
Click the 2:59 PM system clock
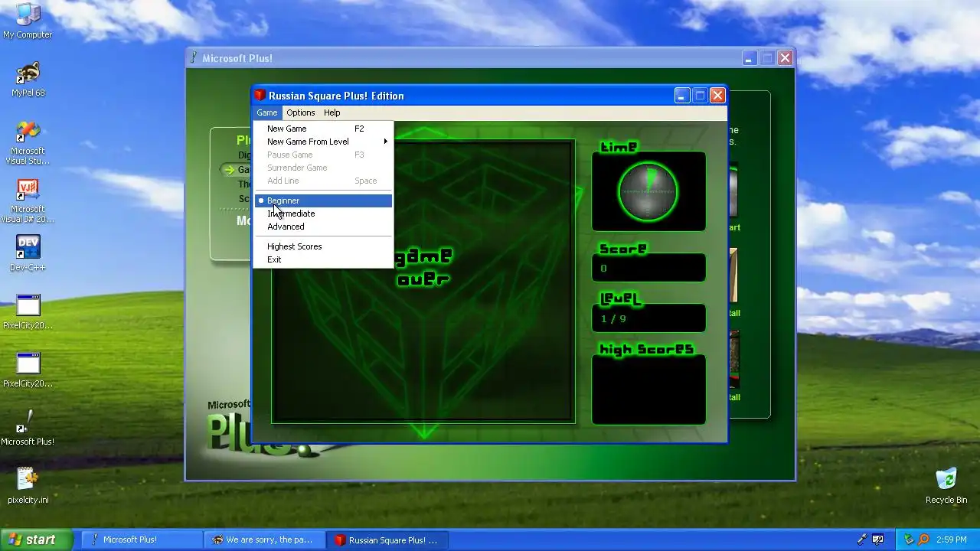pos(951,540)
